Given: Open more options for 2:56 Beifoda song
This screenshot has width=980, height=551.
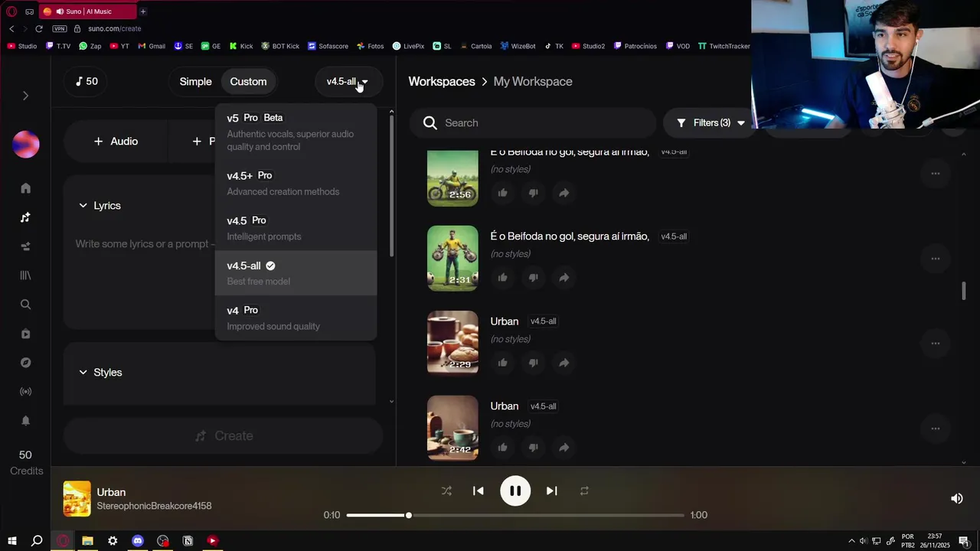Looking at the screenshot, I should [935, 174].
